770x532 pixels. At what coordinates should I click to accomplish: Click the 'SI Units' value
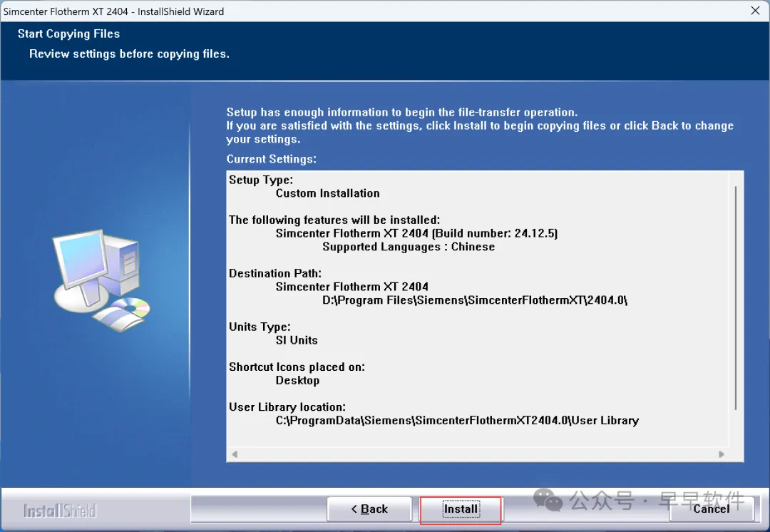tap(297, 340)
